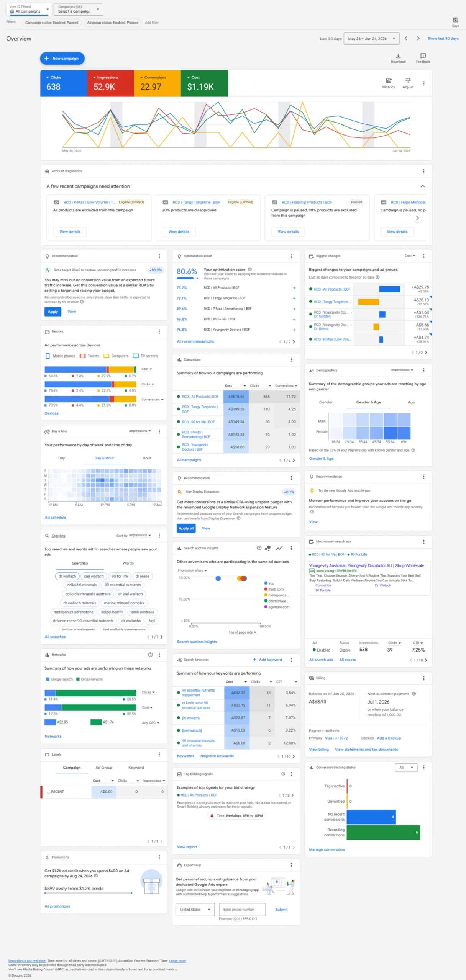Select Gender tab in Demographics
Image resolution: width=466 pixels, height=980 pixels.
326,402
